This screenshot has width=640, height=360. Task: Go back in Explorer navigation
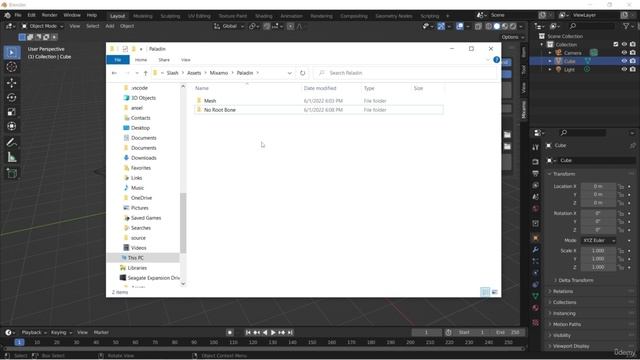click(114, 73)
